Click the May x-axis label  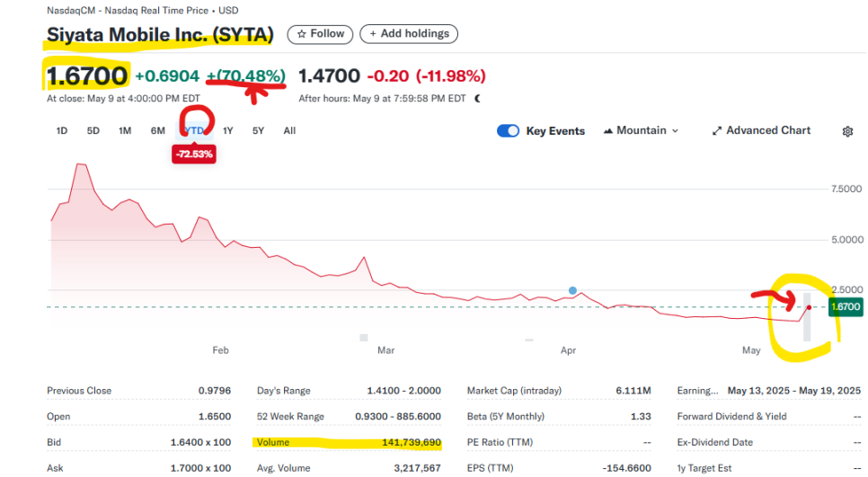[x=751, y=350]
